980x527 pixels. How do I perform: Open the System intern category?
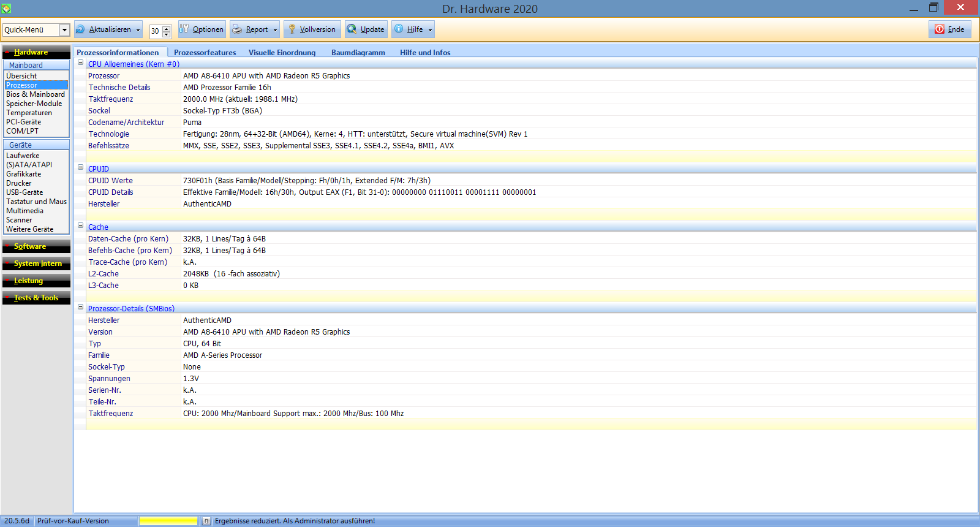point(36,263)
